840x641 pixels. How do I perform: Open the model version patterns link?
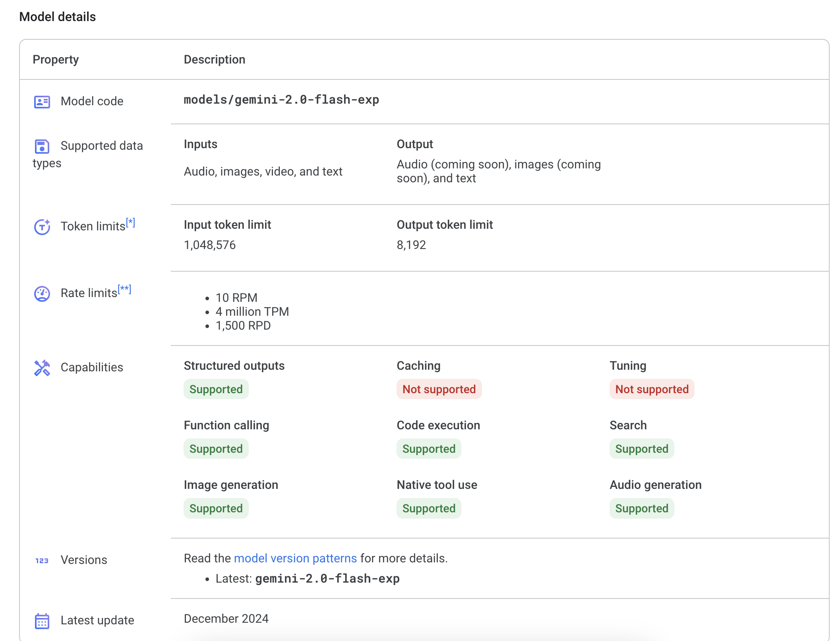pos(295,558)
